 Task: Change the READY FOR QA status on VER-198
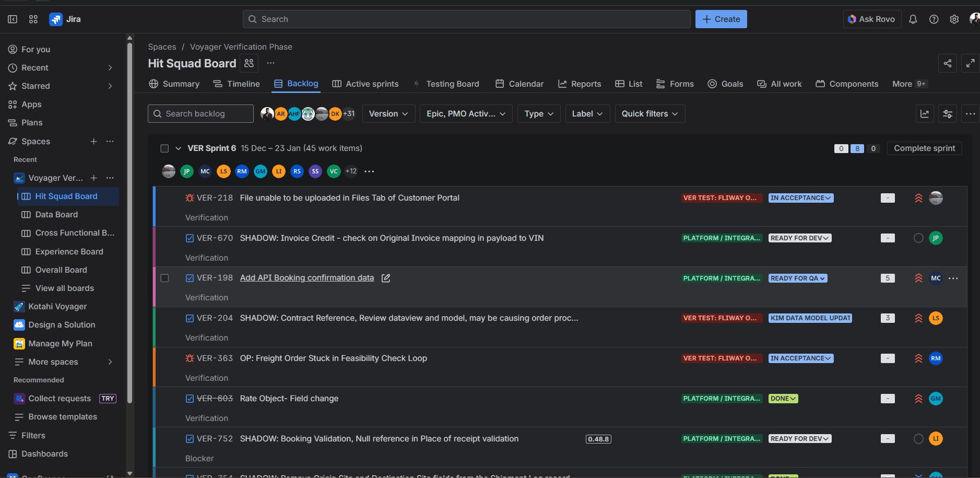798,278
